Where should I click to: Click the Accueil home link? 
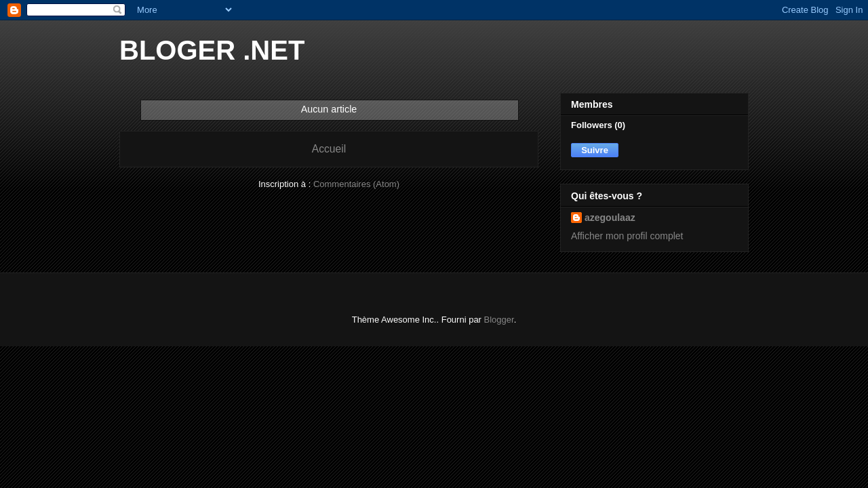pyautogui.click(x=329, y=149)
